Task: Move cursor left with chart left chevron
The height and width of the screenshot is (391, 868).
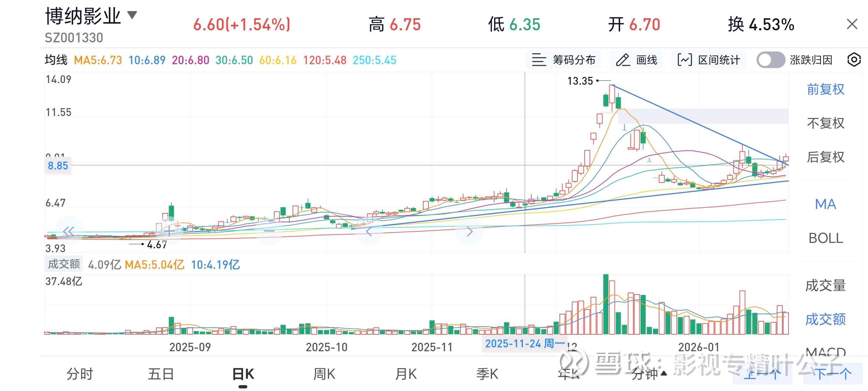Action: pyautogui.click(x=369, y=231)
